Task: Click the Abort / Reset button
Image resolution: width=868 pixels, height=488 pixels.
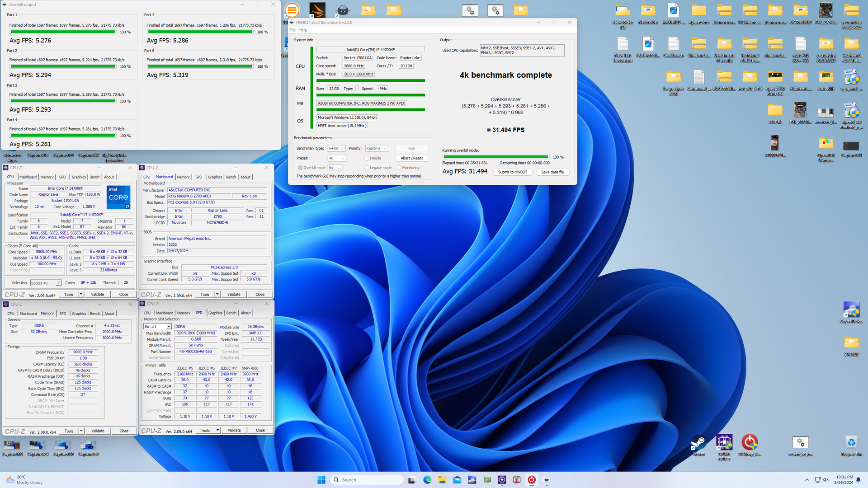Action: pyautogui.click(x=411, y=158)
